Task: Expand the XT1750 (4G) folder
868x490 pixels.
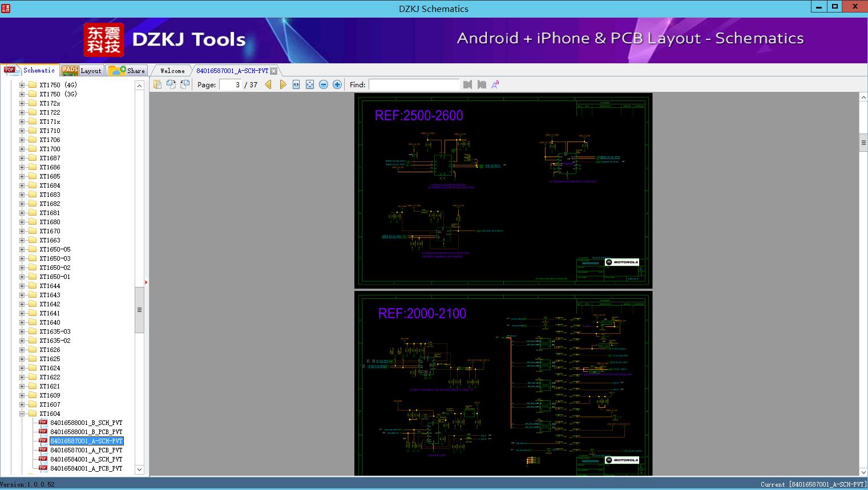Action: click(22, 85)
